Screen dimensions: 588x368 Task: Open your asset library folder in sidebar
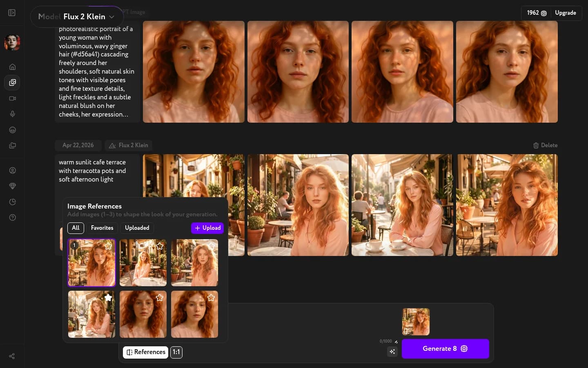coord(12,146)
